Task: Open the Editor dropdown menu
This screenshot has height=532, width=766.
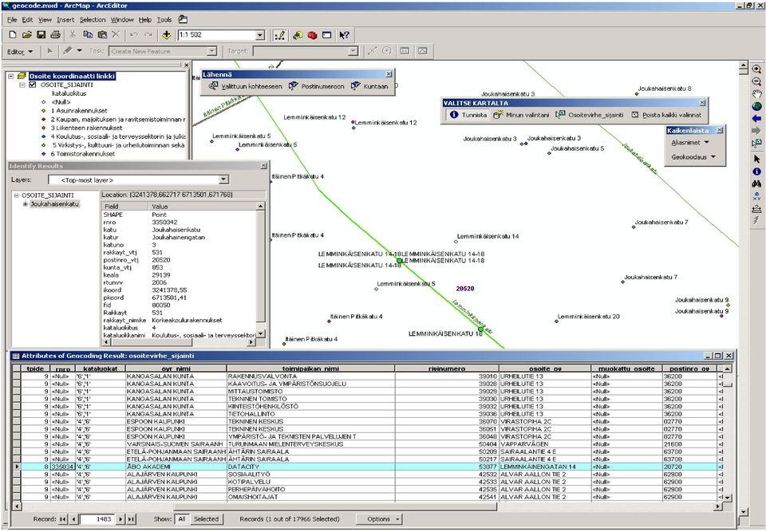Action: pos(20,51)
